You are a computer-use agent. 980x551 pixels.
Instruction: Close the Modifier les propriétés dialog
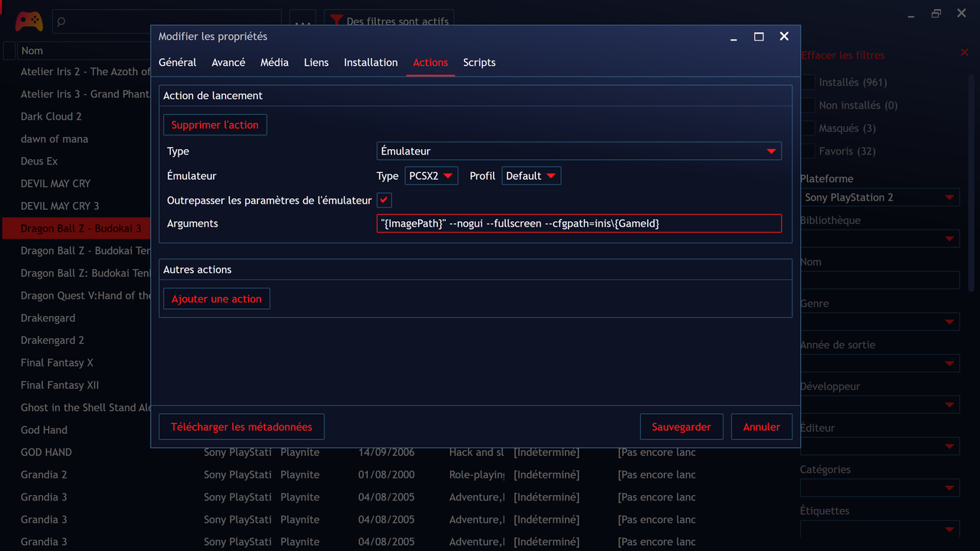784,37
